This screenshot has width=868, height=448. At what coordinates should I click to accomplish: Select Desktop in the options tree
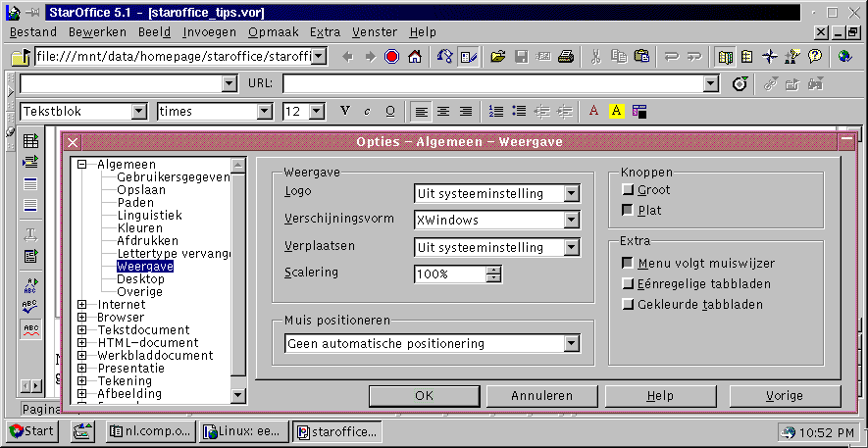[140, 278]
